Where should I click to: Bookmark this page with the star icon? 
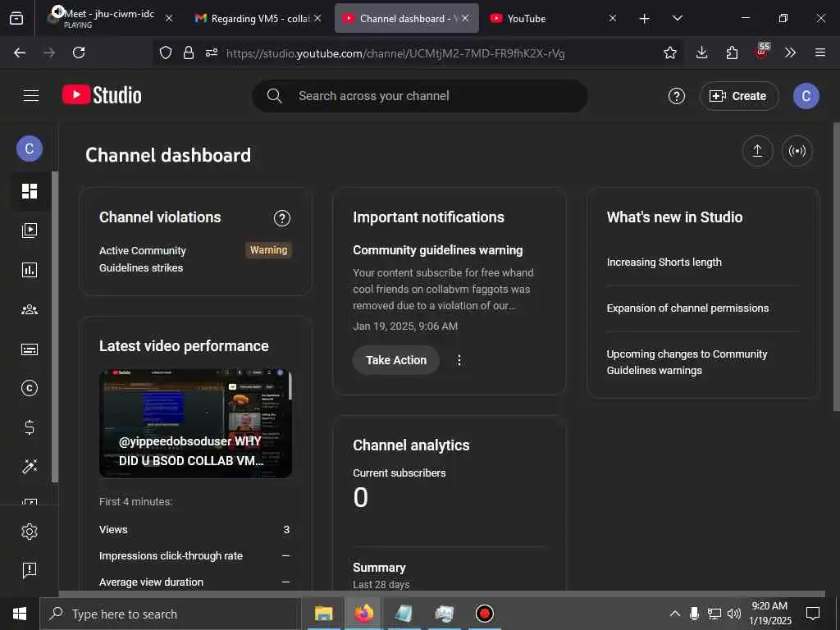pyautogui.click(x=669, y=52)
